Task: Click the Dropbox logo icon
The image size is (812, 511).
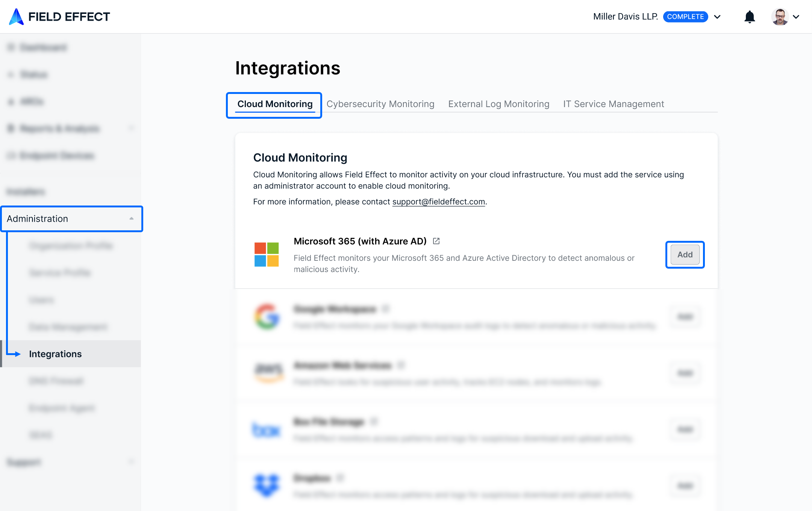Action: (267, 485)
